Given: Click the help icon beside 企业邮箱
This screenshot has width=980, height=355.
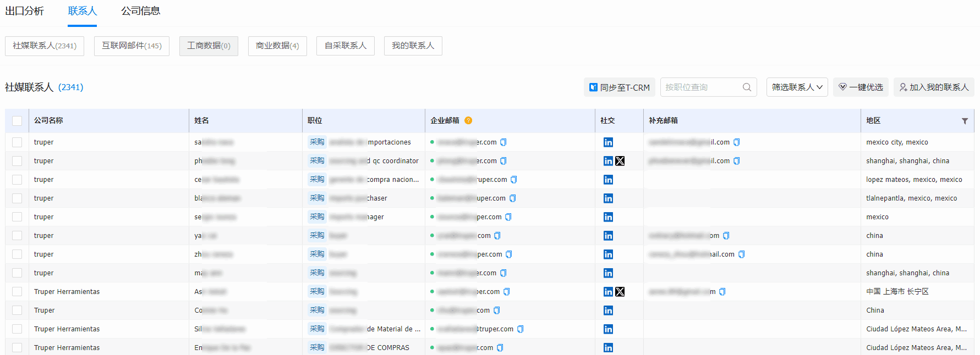Looking at the screenshot, I should (468, 120).
